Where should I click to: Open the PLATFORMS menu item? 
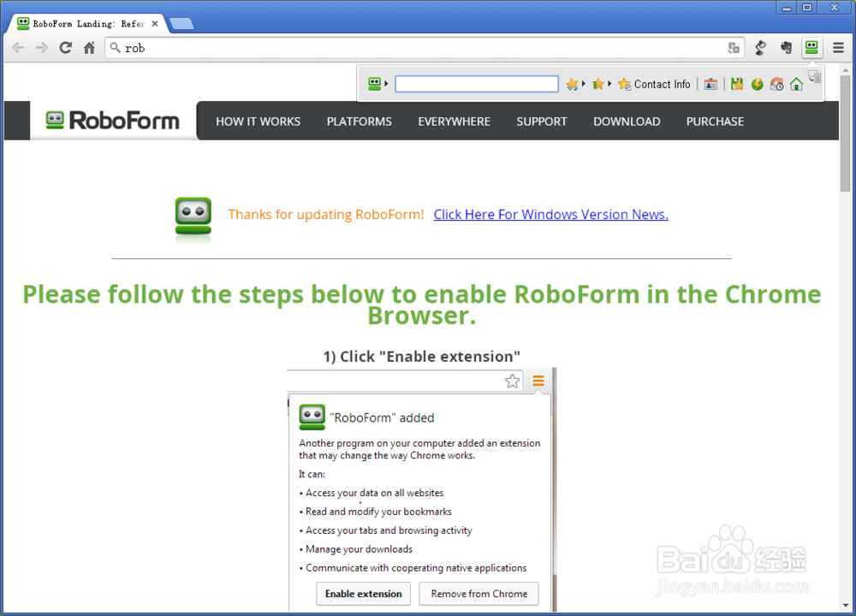[360, 121]
